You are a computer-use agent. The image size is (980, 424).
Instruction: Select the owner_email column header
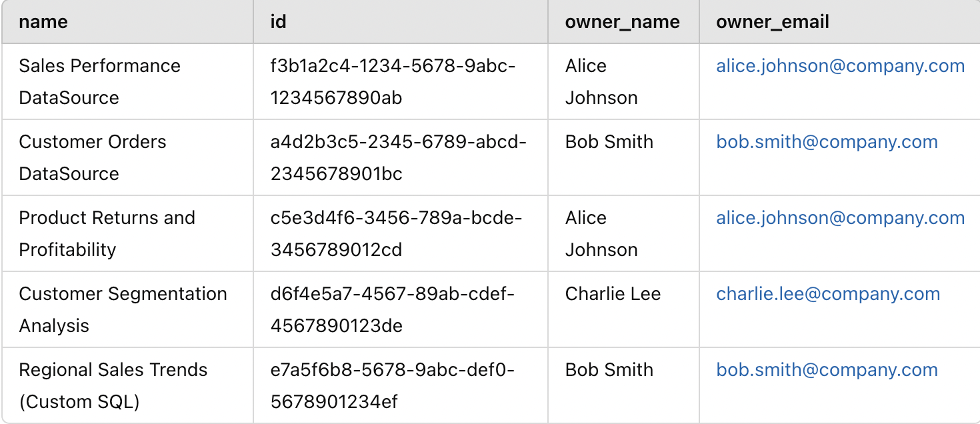pos(773,22)
